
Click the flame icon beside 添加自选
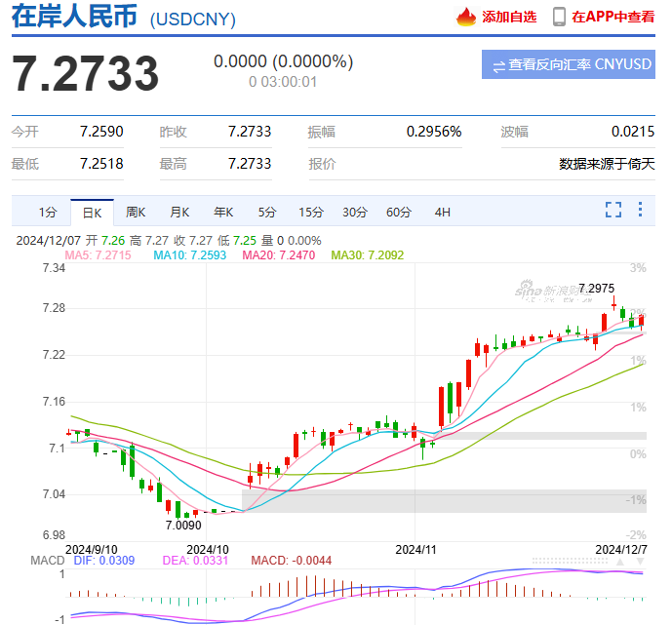coord(466,17)
